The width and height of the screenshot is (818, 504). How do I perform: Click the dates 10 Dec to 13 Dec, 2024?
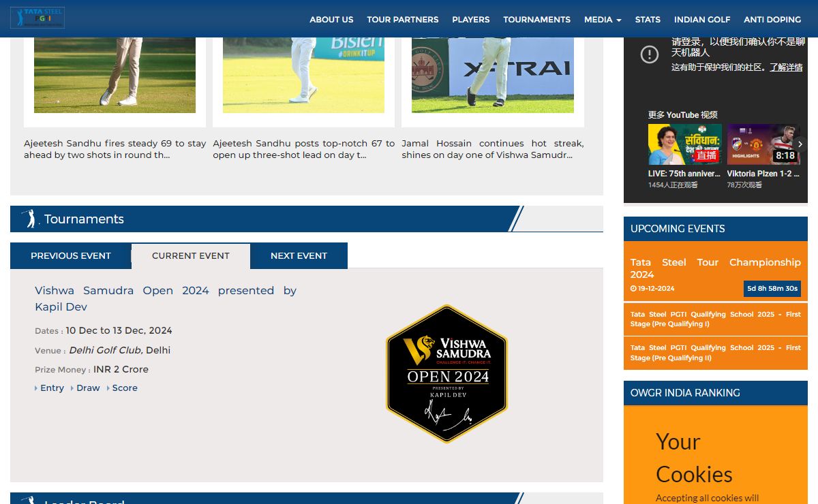pyautogui.click(x=119, y=330)
